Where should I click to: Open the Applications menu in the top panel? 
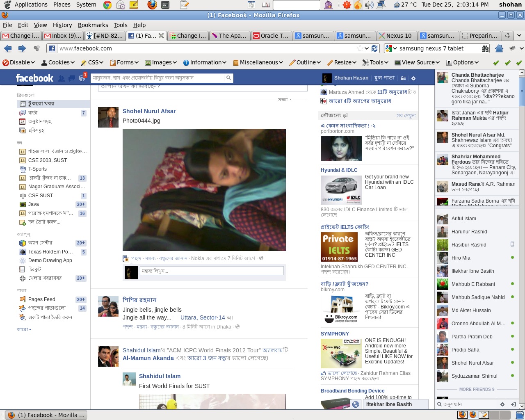[x=31, y=5]
